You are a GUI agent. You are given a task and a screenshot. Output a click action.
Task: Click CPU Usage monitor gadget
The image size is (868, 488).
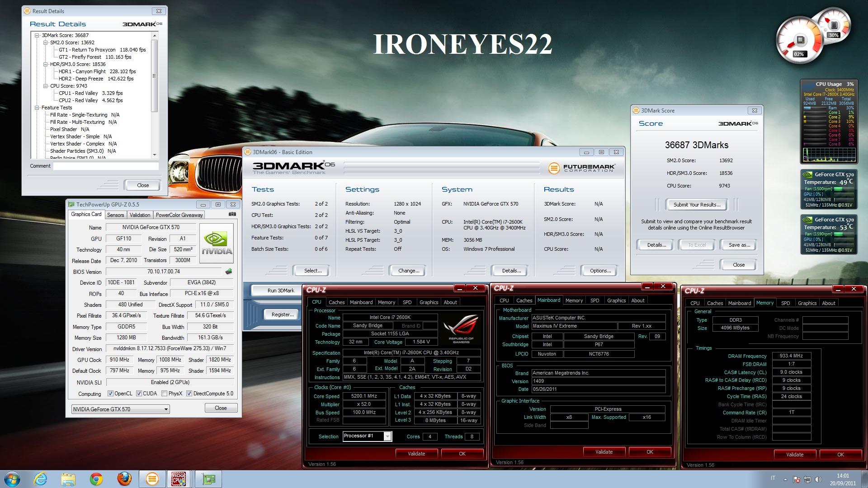(x=829, y=121)
